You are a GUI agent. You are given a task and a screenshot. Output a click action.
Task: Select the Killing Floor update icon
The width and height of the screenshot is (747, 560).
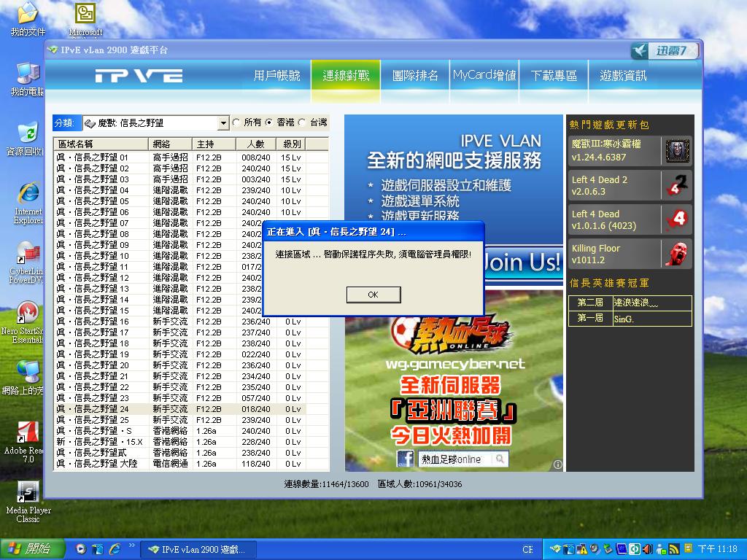click(x=677, y=254)
